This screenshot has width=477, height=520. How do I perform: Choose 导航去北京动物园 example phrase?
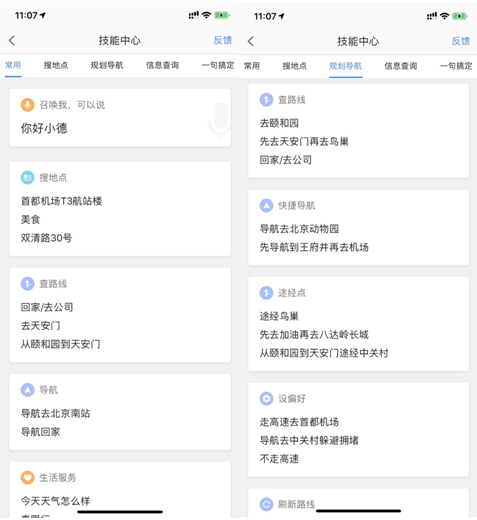click(299, 229)
